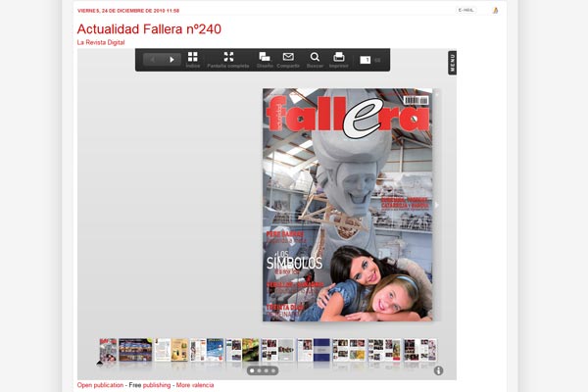Click the E-MAIL button at top

[466, 10]
